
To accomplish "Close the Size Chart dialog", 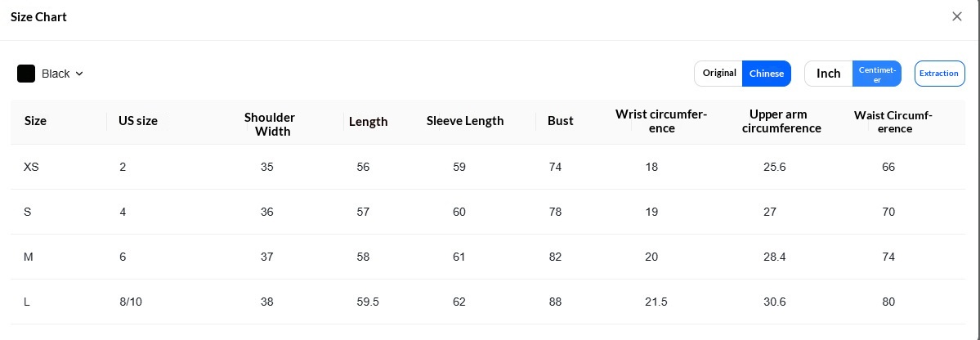I will point(956,17).
